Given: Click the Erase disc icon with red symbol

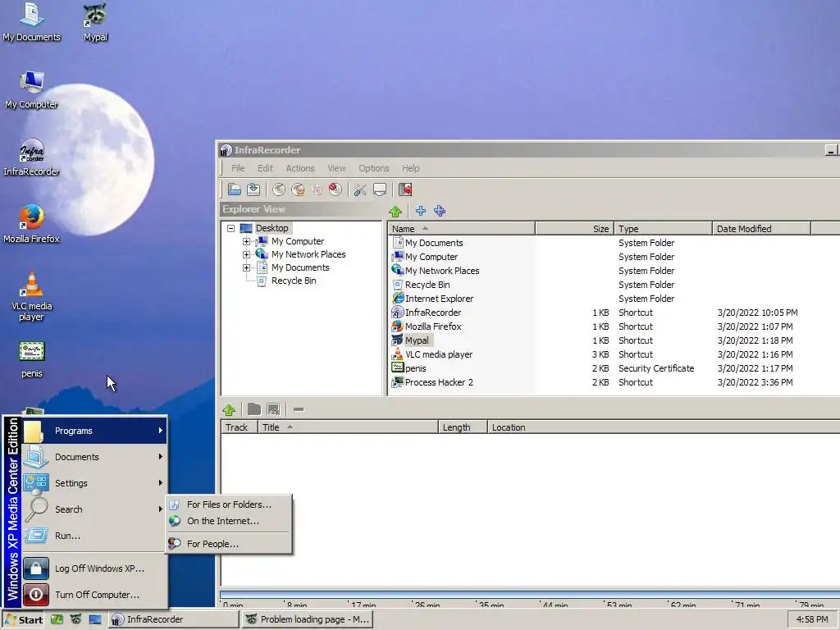Looking at the screenshot, I should coord(336,189).
